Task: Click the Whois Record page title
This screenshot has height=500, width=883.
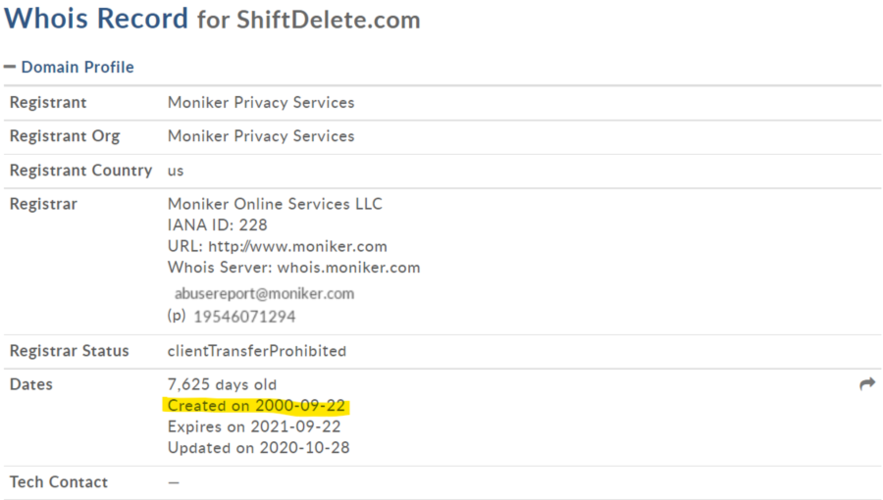Action: (96, 19)
